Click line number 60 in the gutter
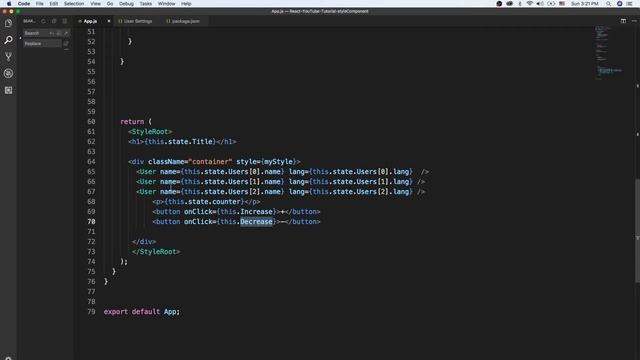The height and width of the screenshot is (360, 640). click(91, 122)
